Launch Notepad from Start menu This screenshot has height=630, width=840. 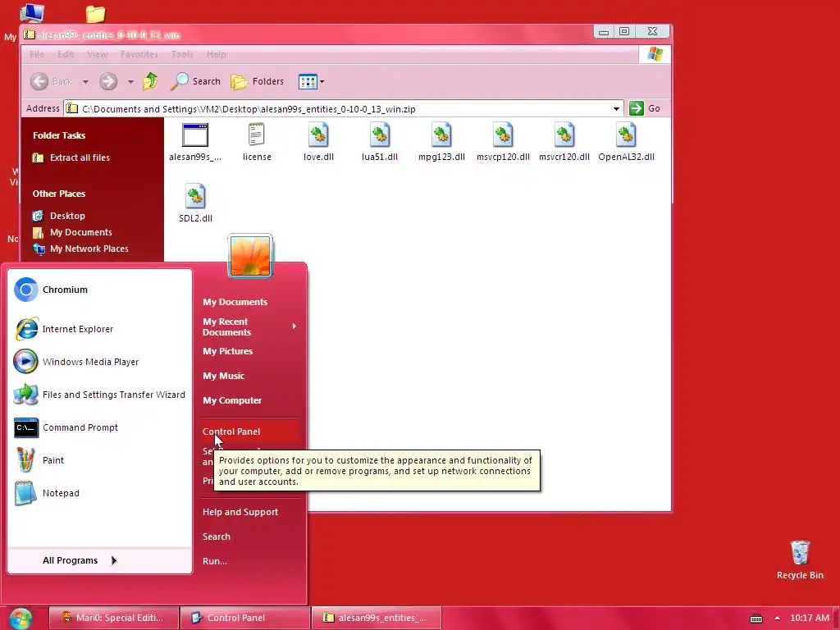99,493
